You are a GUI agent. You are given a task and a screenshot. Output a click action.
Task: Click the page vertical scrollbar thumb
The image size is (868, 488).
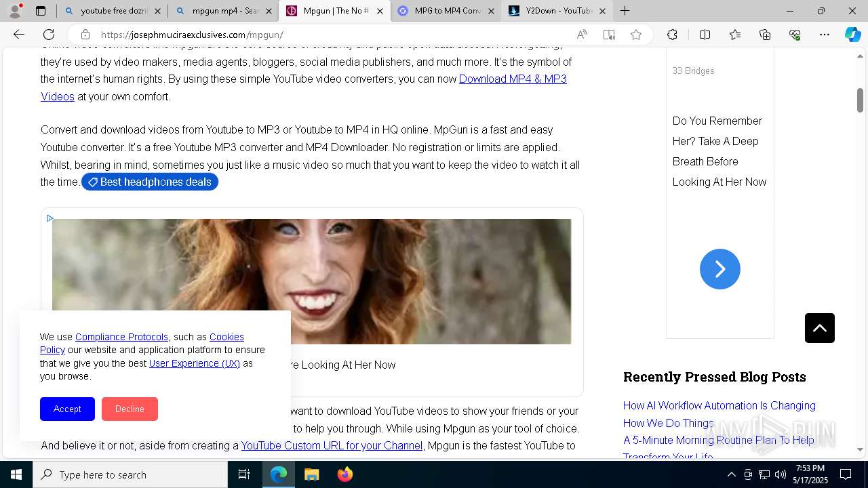(860, 100)
